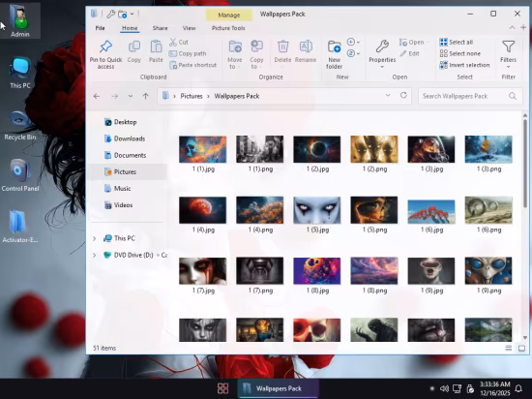
Task: Click Open in the Open group
Action: coord(412,42)
